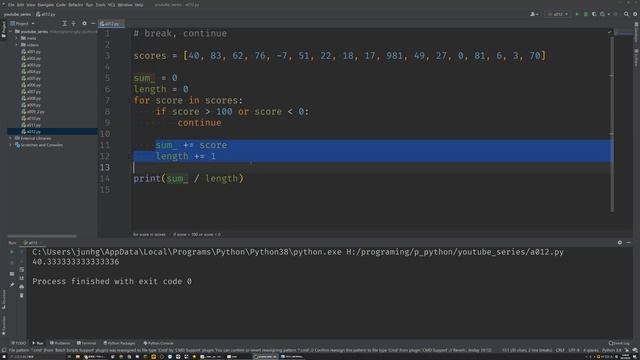
Task: Open the Event Log button
Action: point(620,343)
